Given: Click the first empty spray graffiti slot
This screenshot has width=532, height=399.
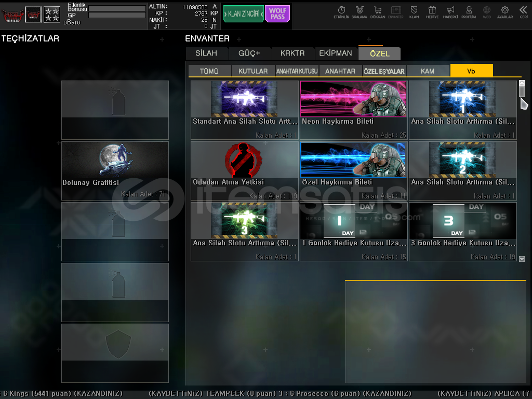Looking at the screenshot, I should [x=115, y=110].
